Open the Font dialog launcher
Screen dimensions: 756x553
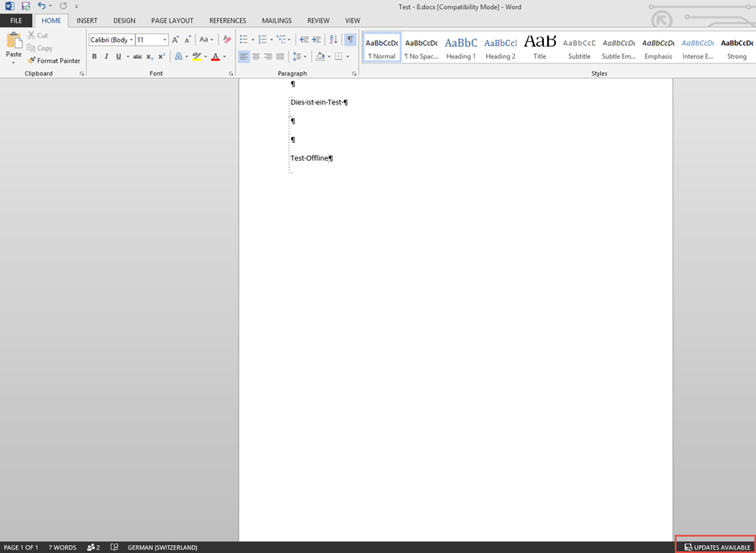[x=231, y=74]
